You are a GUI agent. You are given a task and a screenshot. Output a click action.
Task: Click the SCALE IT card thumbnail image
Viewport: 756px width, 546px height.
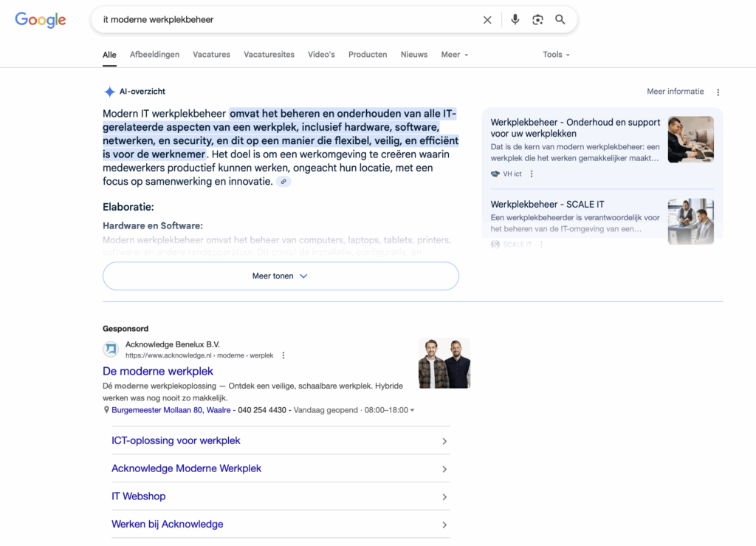(x=690, y=222)
